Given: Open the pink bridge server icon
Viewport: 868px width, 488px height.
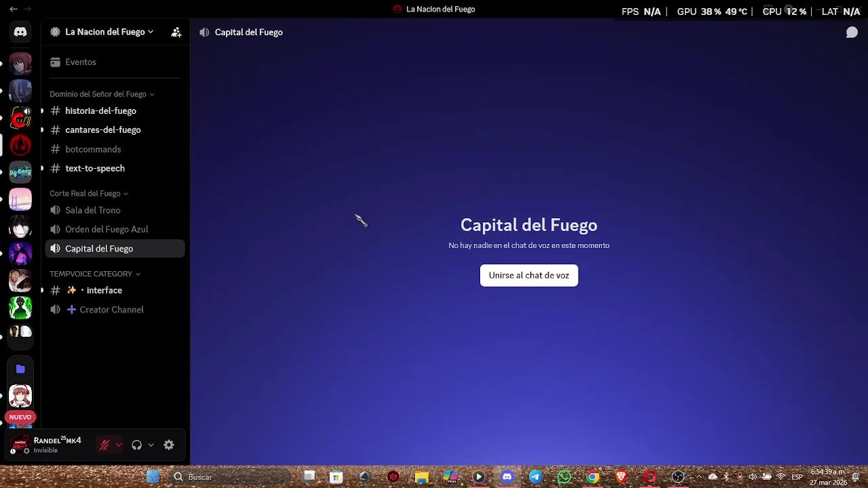Looking at the screenshot, I should pos(20,199).
